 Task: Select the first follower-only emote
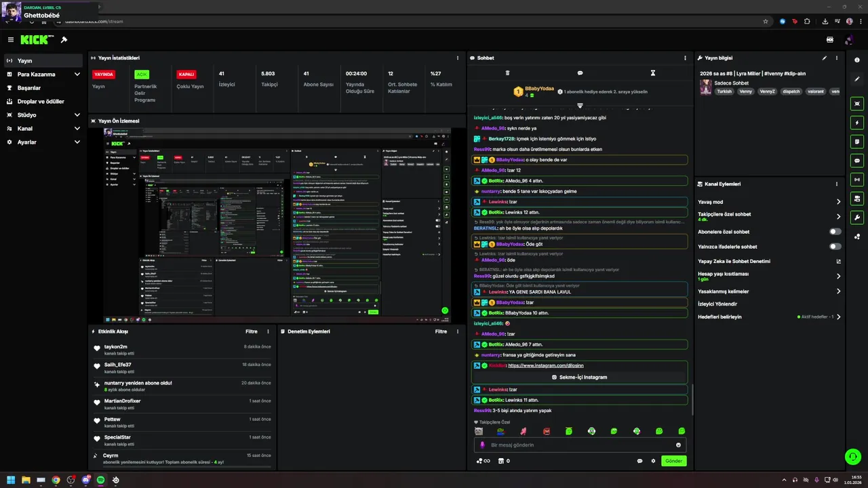click(x=479, y=431)
